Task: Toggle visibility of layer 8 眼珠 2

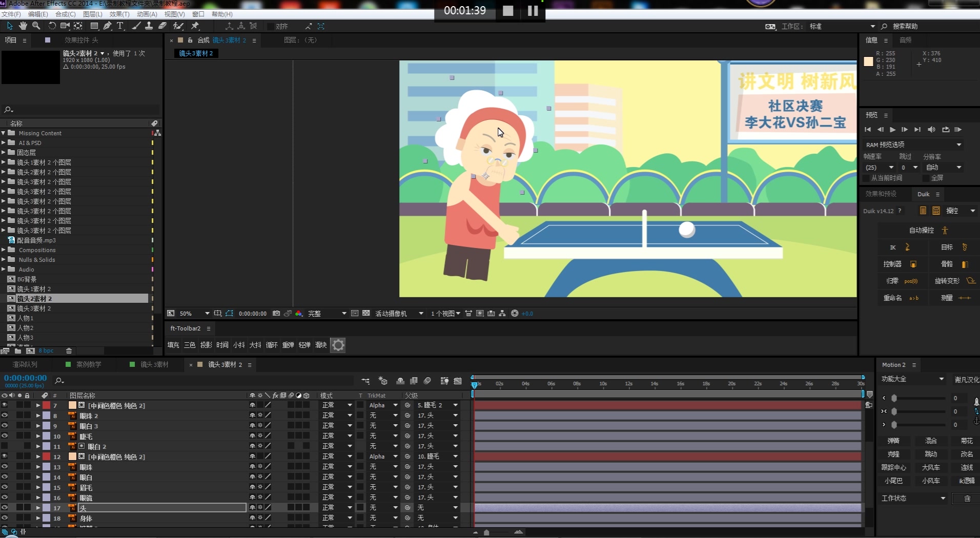Action: click(5, 415)
